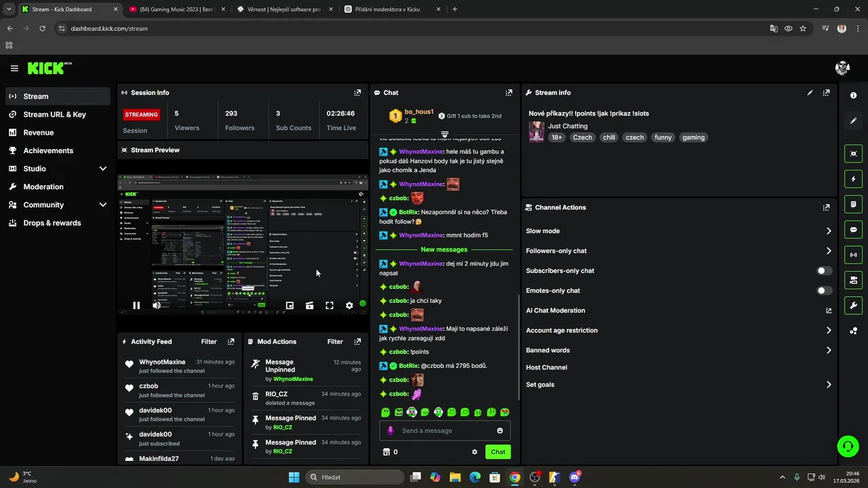Pop out the Channel Actions panel
The width and height of the screenshot is (868, 488).
pos(826,207)
